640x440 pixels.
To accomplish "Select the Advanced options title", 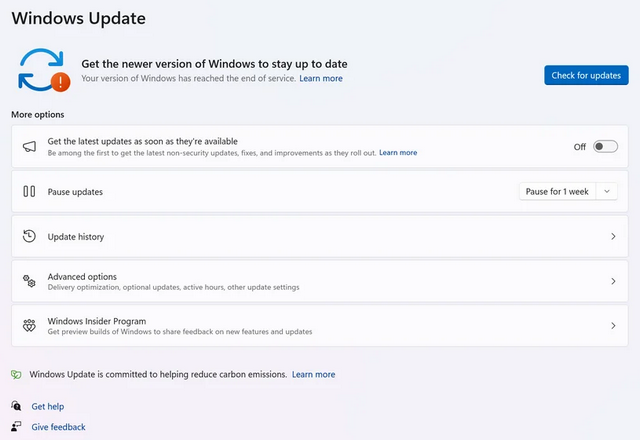I will click(82, 276).
